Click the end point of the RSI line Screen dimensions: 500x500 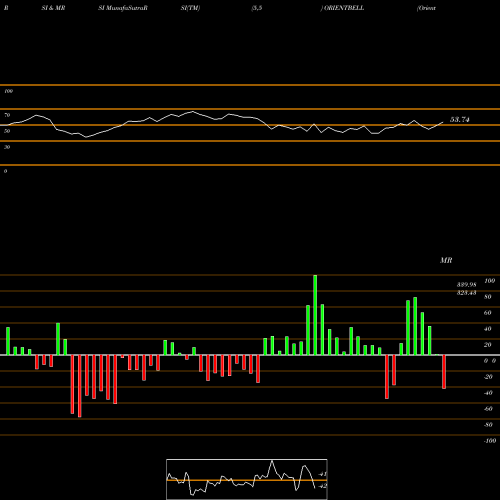(x=443, y=122)
